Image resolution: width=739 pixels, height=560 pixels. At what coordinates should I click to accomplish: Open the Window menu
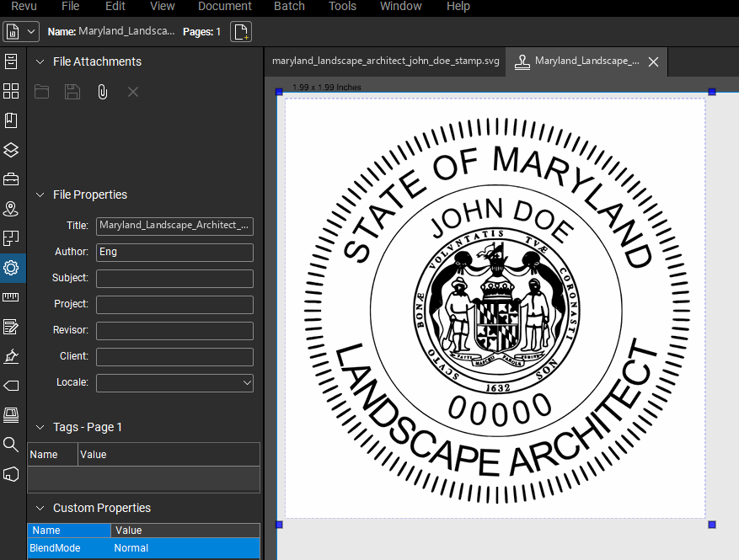click(400, 6)
